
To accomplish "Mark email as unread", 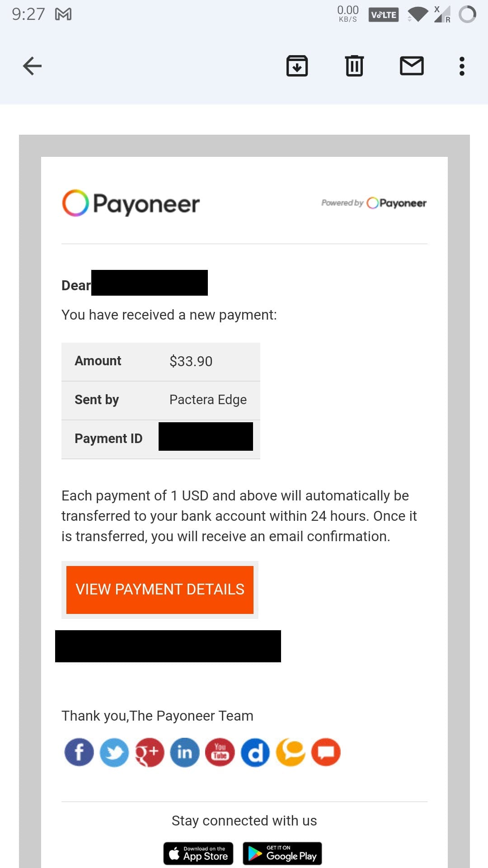I will [x=412, y=66].
